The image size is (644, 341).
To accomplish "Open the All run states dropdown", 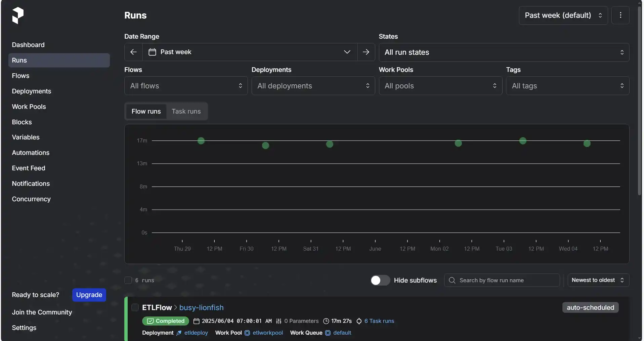I will [x=504, y=52].
